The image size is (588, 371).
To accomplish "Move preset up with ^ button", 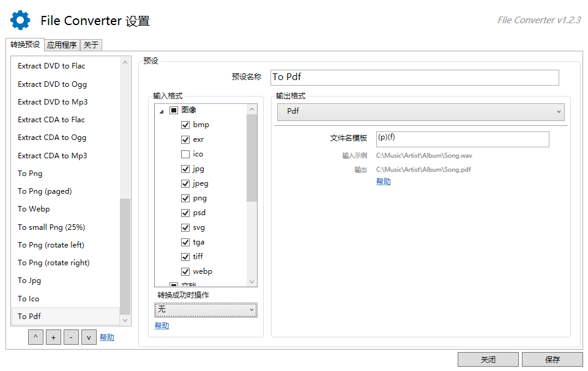I will pos(35,337).
